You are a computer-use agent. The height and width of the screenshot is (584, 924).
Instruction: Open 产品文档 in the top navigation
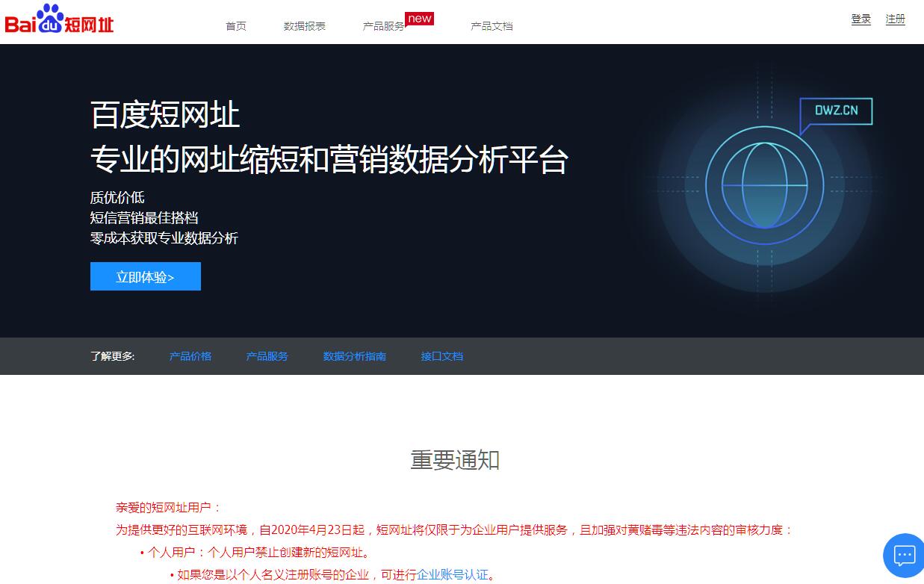click(492, 26)
